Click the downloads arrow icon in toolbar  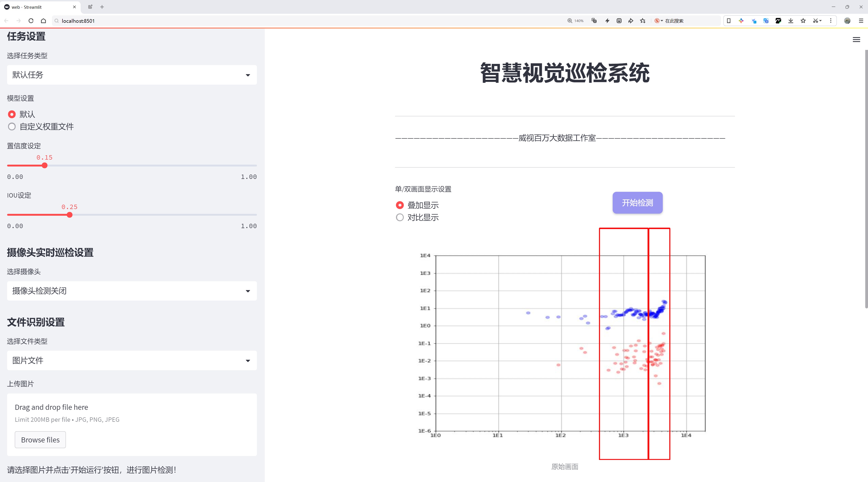click(x=791, y=21)
